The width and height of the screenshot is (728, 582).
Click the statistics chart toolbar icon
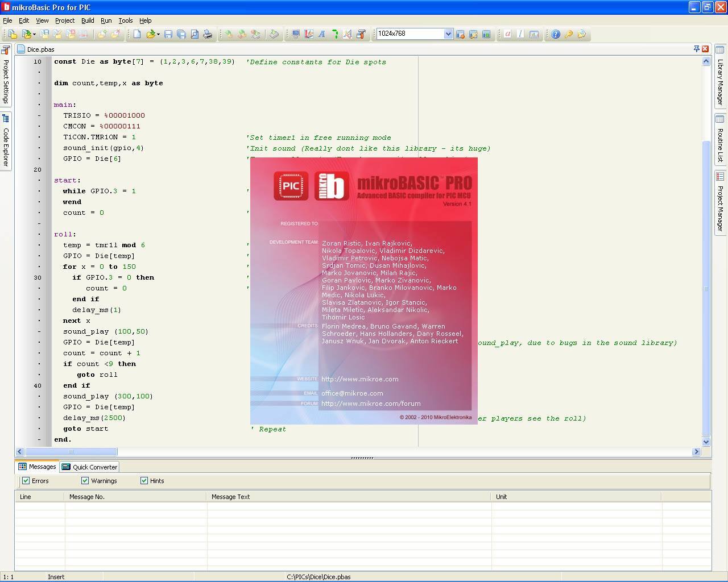click(x=534, y=34)
